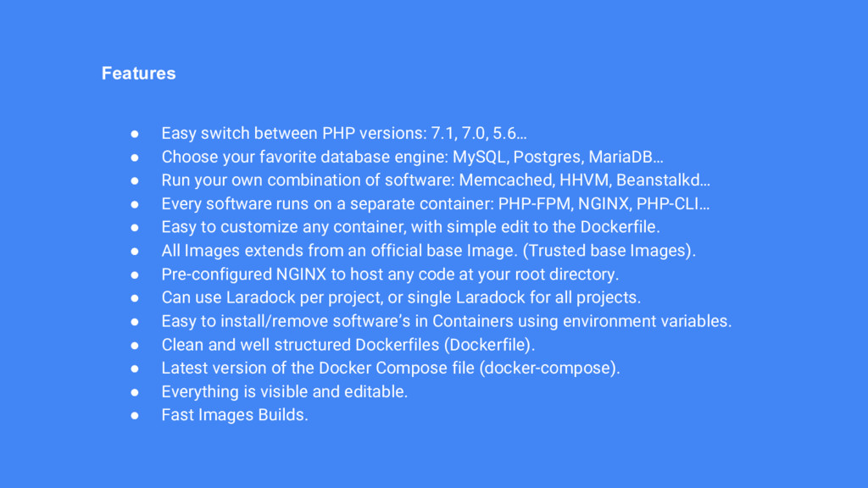Click the Everything is visible and editable line

click(285, 391)
